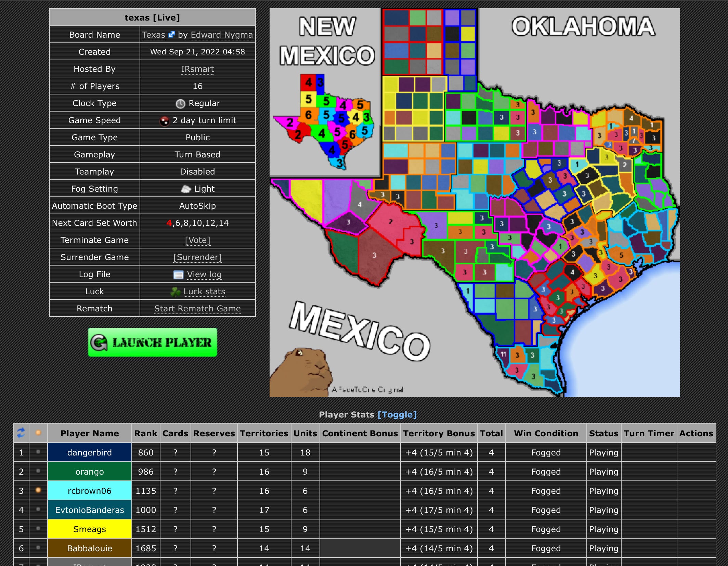Select the Surrender game menu option

coord(197,256)
